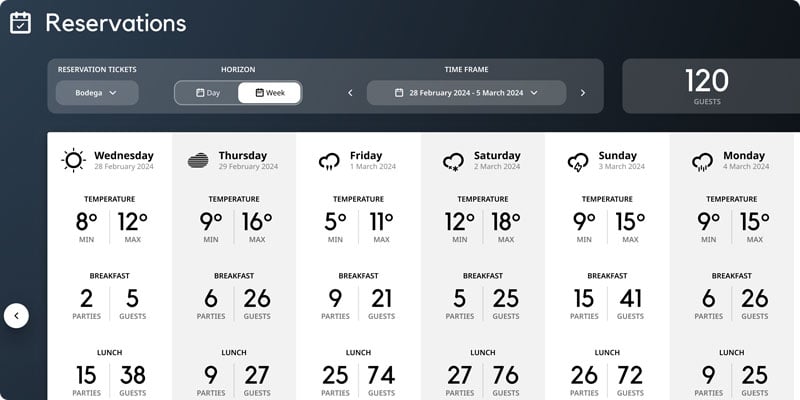Viewport: 800px width, 400px height.
Task: Go to next time frame with right arrow
Action: (x=583, y=93)
